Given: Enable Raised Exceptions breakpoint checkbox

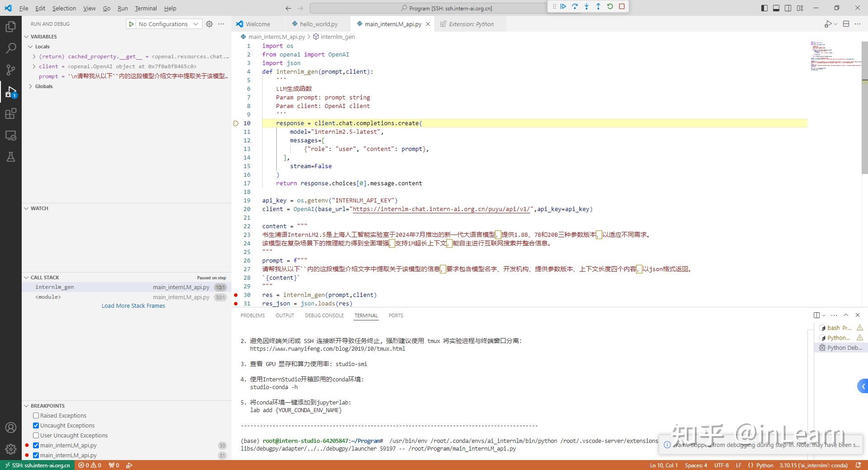Looking at the screenshot, I should (36, 415).
